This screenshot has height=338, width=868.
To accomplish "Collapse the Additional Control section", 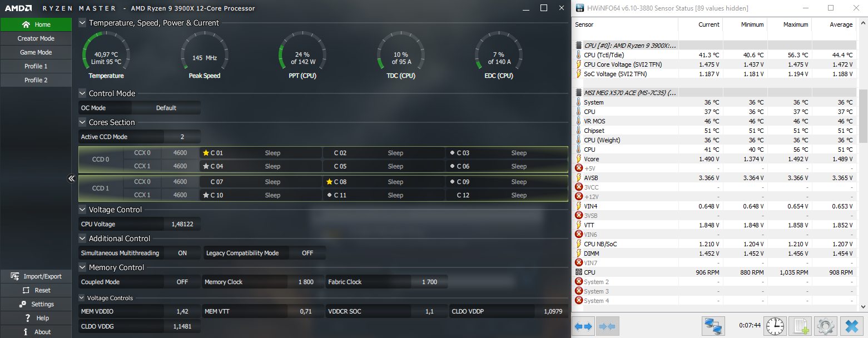I will click(82, 238).
